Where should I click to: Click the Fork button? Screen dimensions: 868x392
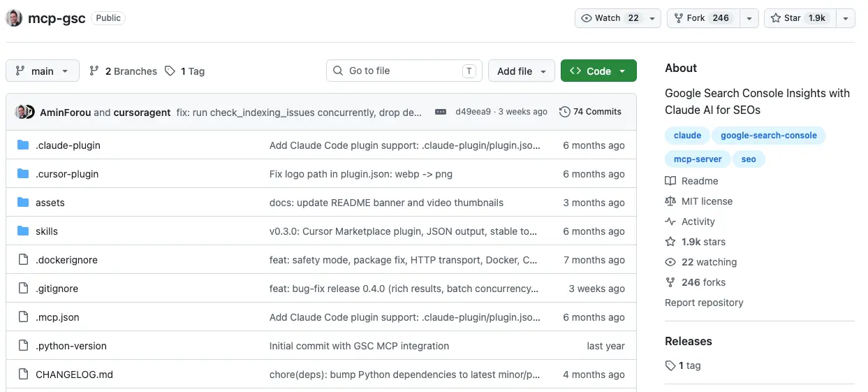pyautogui.click(x=704, y=18)
